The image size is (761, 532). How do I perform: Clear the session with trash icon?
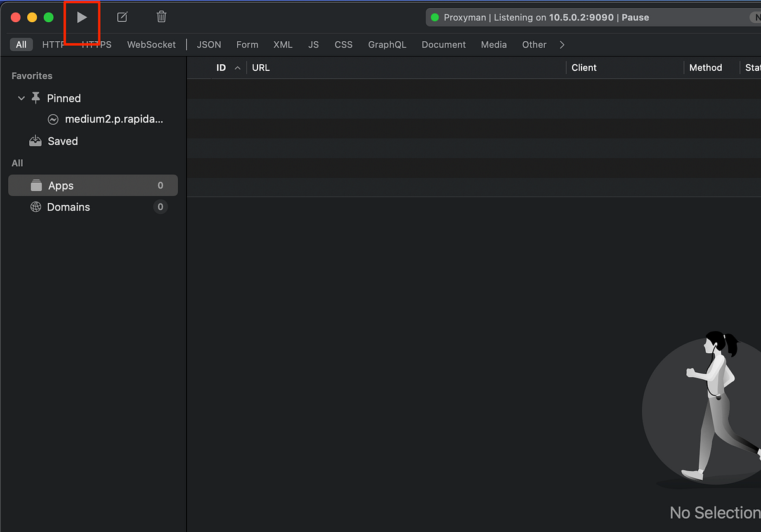coord(161,17)
